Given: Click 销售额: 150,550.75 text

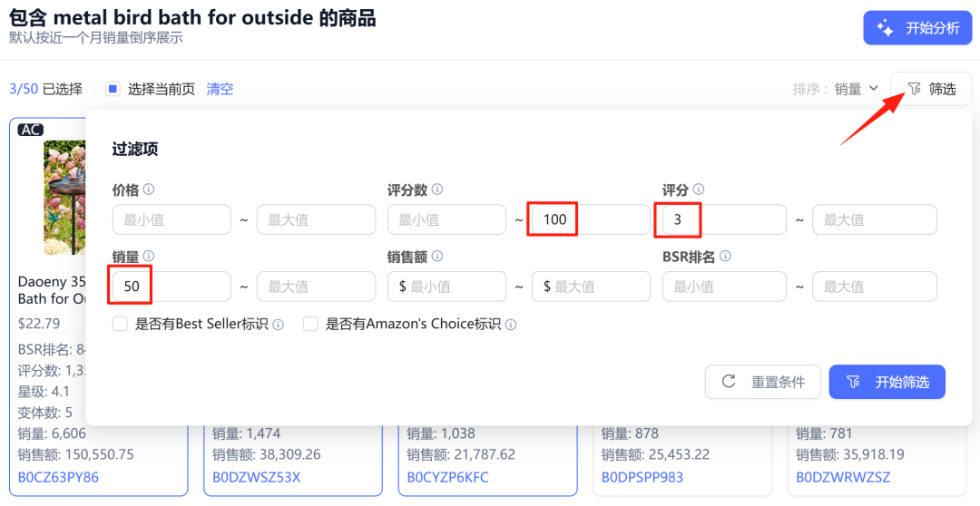Looking at the screenshot, I should (75, 454).
